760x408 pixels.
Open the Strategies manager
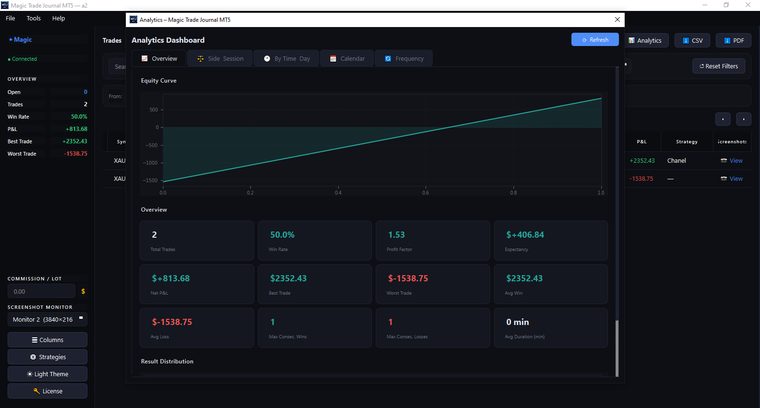click(x=48, y=357)
